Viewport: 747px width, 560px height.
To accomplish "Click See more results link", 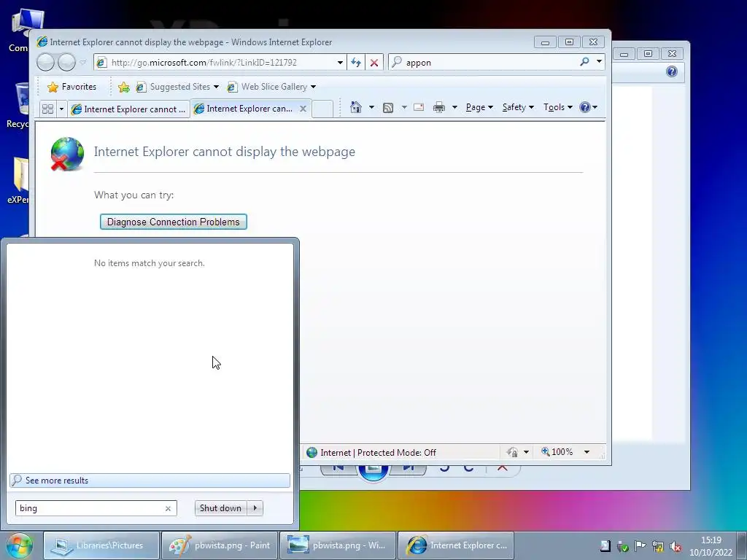I will tap(150, 480).
